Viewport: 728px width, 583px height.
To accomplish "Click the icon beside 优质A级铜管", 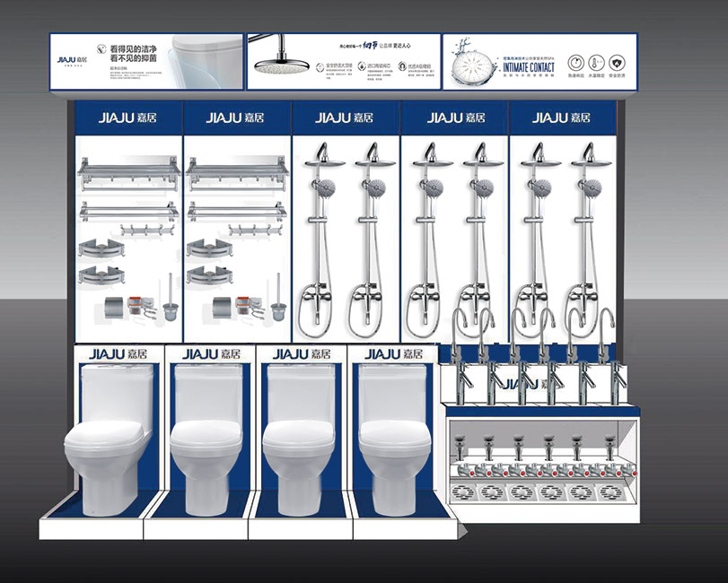I will tap(402, 66).
